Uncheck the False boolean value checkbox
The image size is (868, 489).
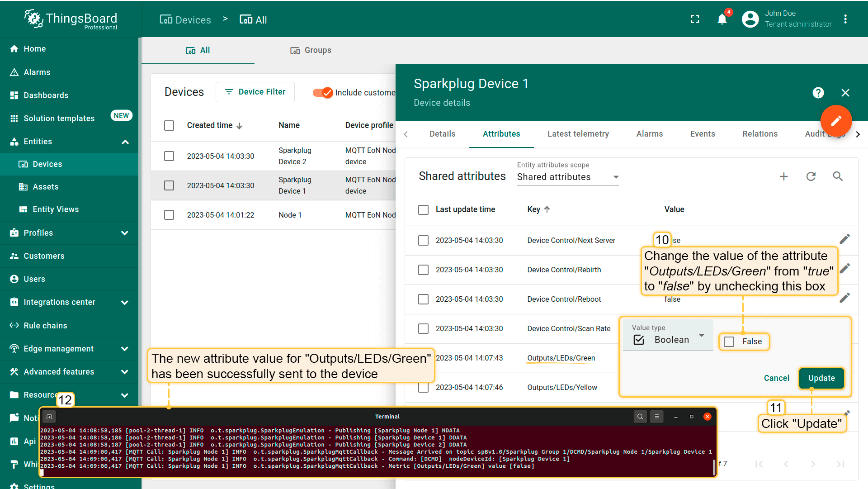[729, 342]
